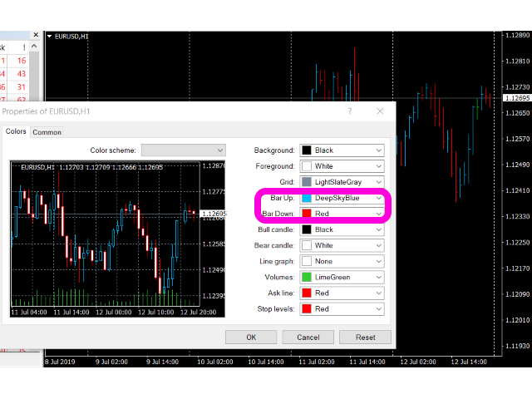Screen dimensions: 532x399
Task: Open the Bar Down color dropdown
Action: click(342, 214)
